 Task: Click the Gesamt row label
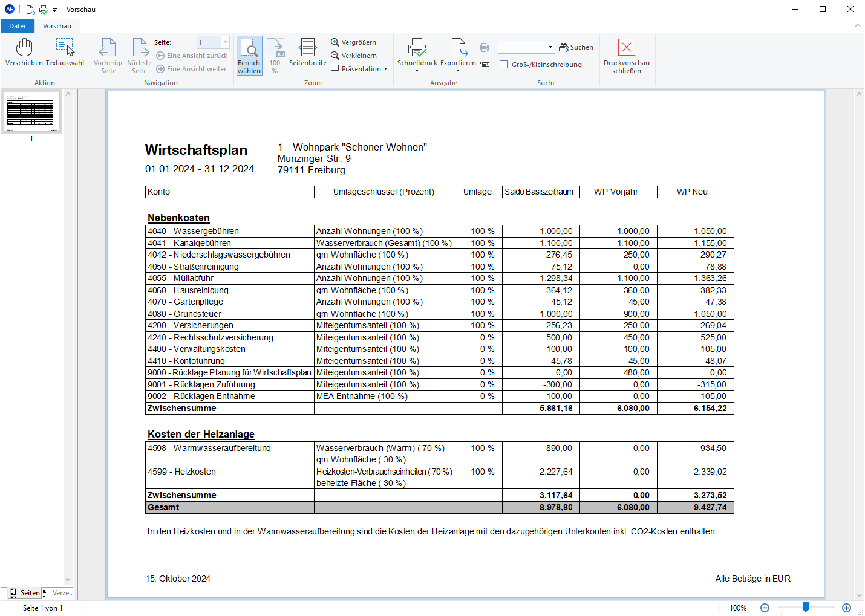(x=163, y=507)
